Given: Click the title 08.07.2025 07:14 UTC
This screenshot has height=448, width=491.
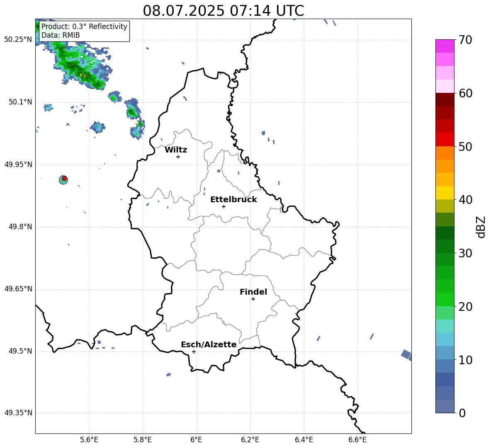Looking at the screenshot, I should (x=223, y=11).
